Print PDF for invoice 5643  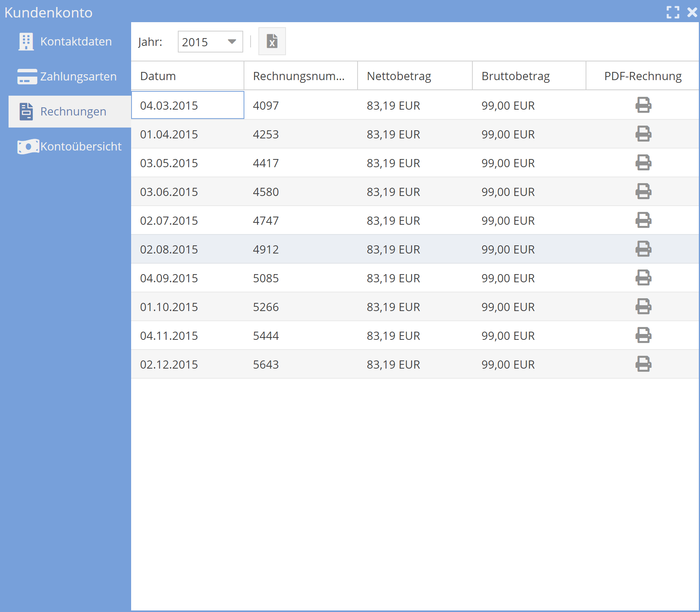click(643, 364)
